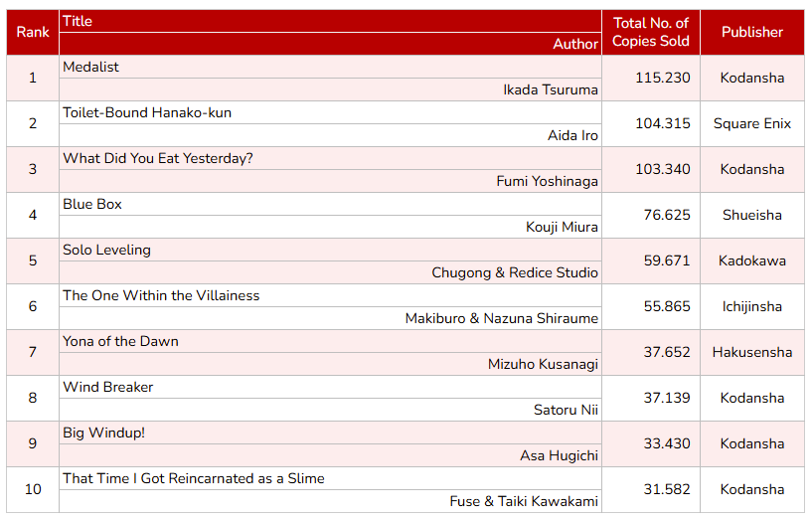Click the copies value 37.139
The image size is (812, 520).
(667, 398)
